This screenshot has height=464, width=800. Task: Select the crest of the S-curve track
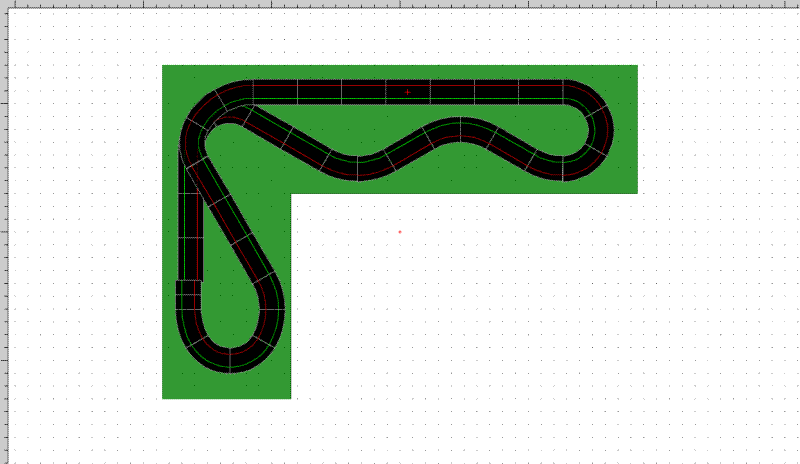point(460,130)
